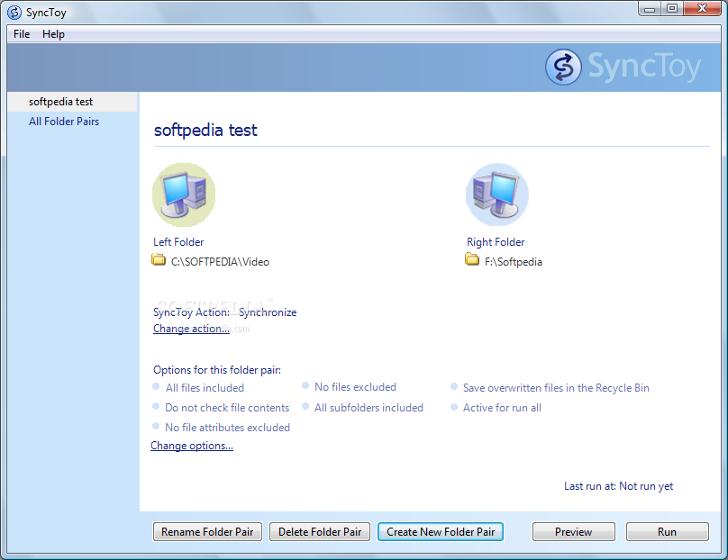This screenshot has width=728, height=560.
Task: Click the Preview button
Action: coord(574,532)
